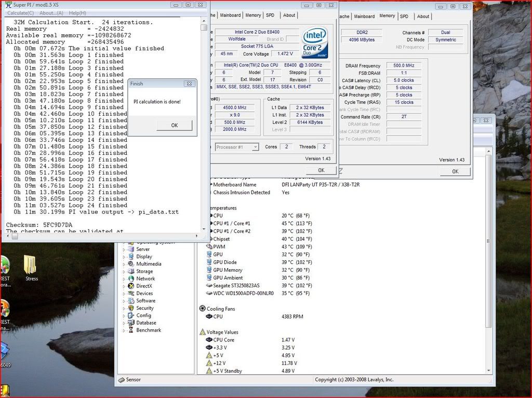Expand the Database node arrow in the Everest tree
This screenshot has width=532, height=398.
124,323
